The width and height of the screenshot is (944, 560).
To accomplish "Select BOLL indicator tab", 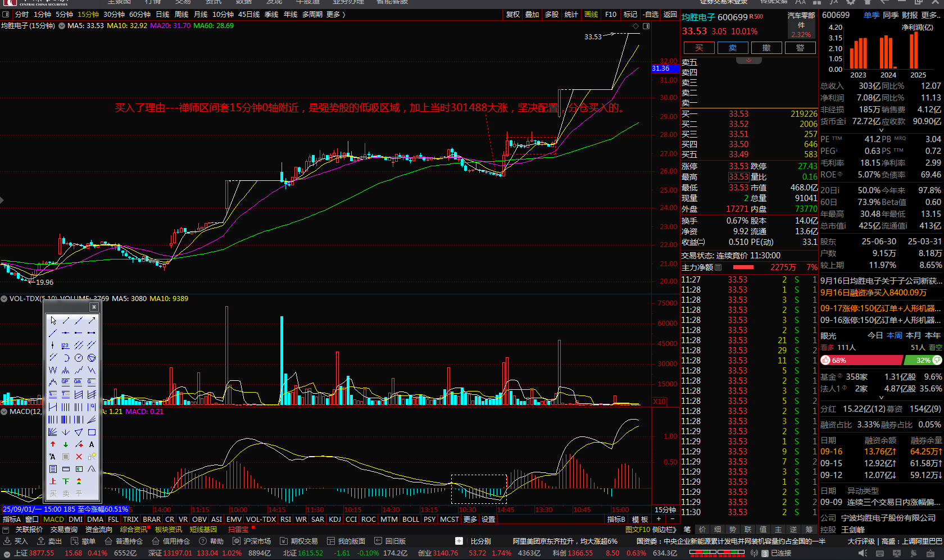I will [x=411, y=520].
